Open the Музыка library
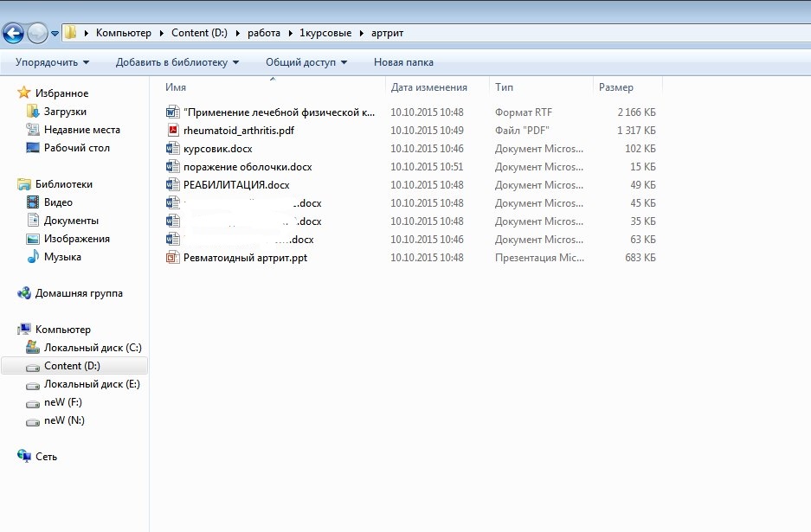The height and width of the screenshot is (532, 811). pyautogui.click(x=62, y=256)
